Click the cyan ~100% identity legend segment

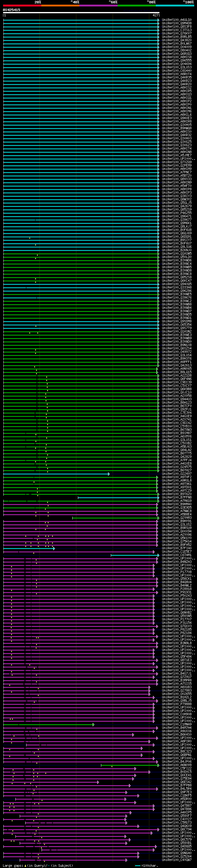(x=175, y=6)
